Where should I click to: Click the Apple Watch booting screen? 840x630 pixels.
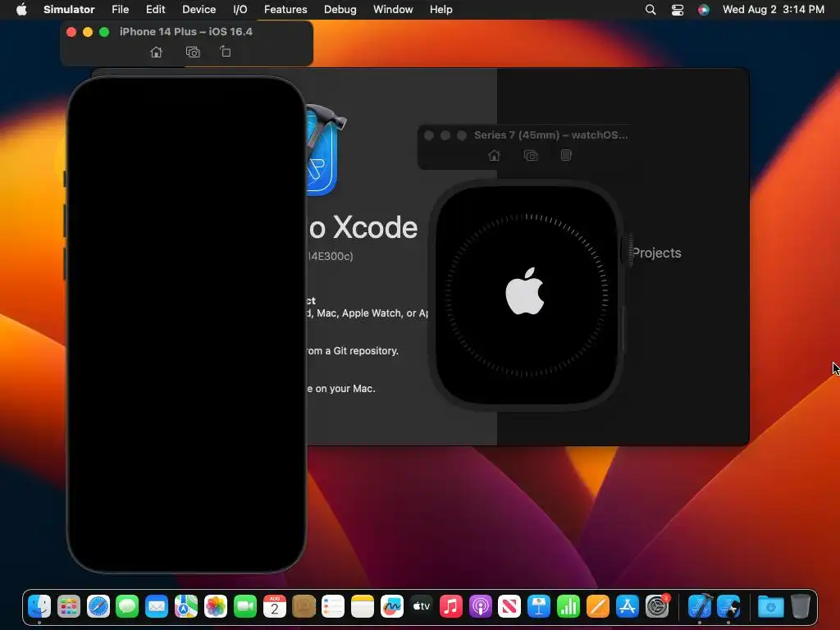(x=526, y=294)
